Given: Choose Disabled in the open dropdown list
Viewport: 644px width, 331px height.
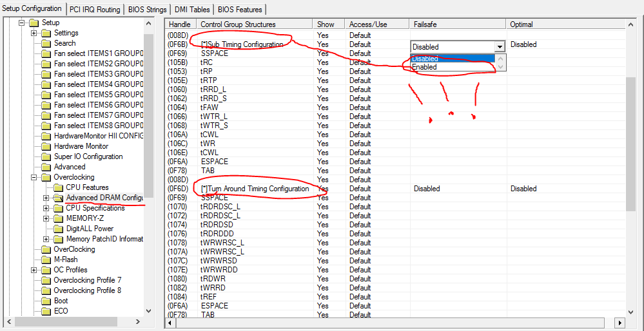Looking at the screenshot, I should point(451,59).
